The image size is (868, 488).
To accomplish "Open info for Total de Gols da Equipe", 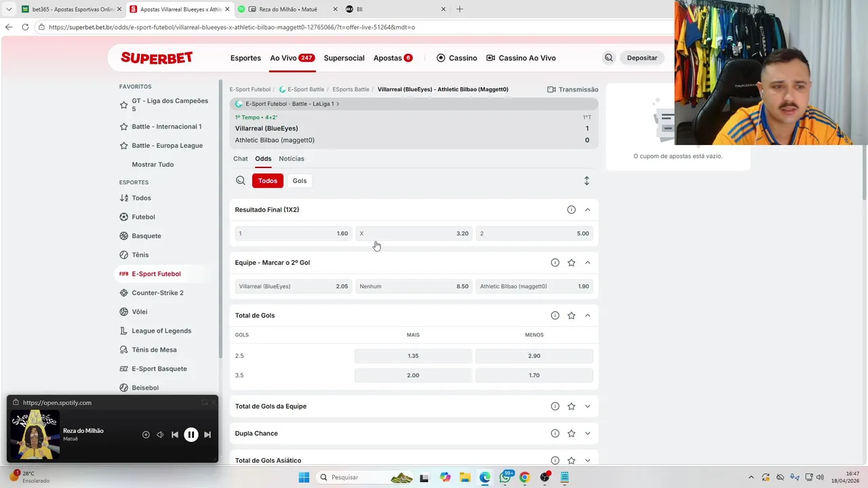I will pyautogui.click(x=555, y=406).
